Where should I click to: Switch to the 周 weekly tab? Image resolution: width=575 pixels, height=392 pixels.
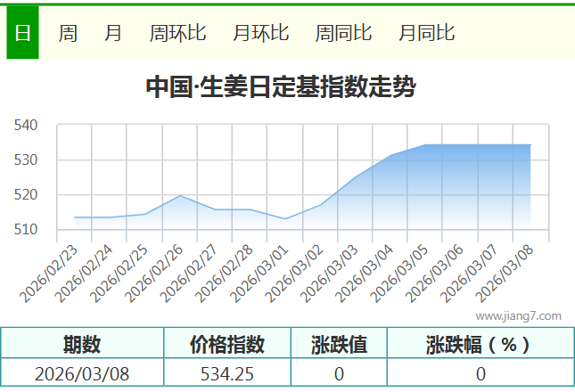pos(68,34)
